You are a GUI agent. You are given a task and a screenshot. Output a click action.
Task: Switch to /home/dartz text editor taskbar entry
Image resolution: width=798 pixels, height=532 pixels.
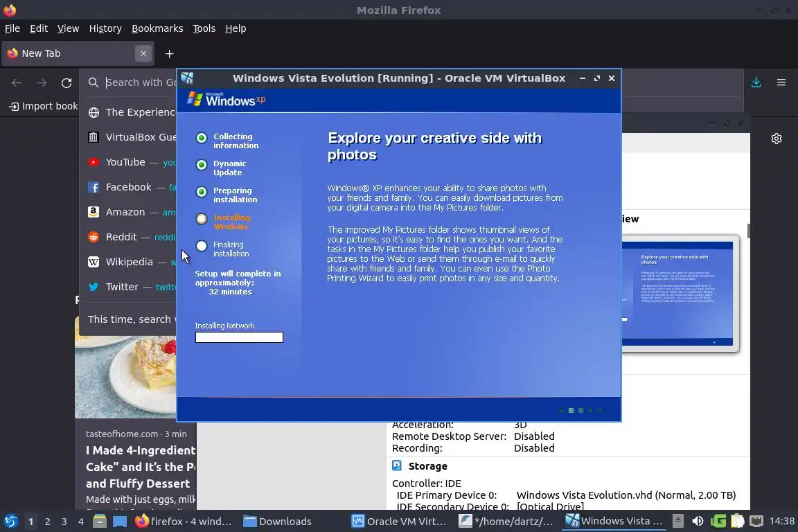coord(506,522)
